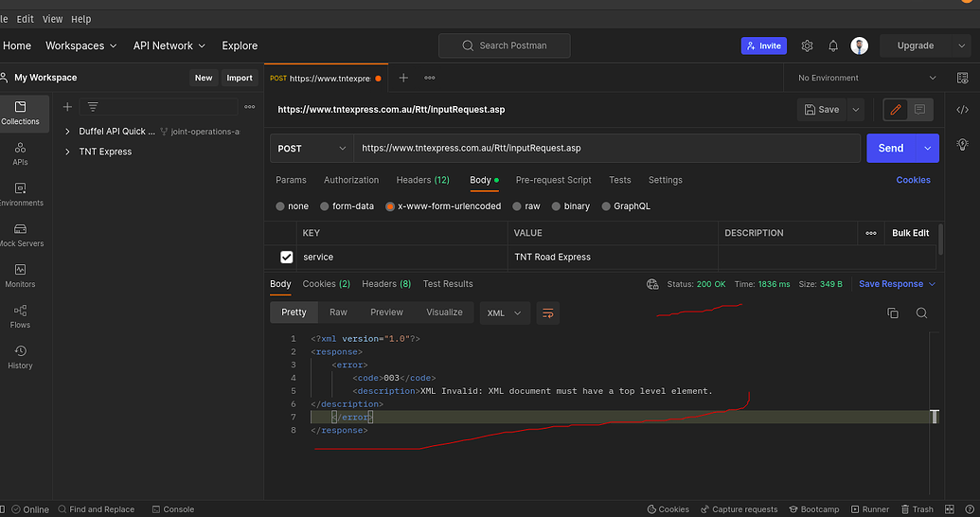Toggle the wrap lines icon in response
The width and height of the screenshot is (980, 517).
click(547, 312)
